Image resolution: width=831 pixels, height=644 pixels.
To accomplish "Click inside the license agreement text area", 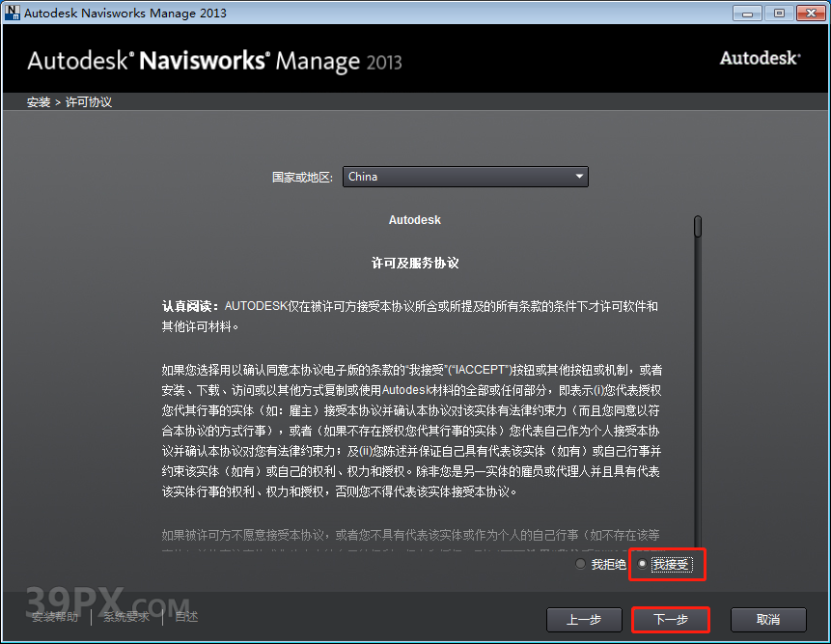I will pyautogui.click(x=415, y=406).
